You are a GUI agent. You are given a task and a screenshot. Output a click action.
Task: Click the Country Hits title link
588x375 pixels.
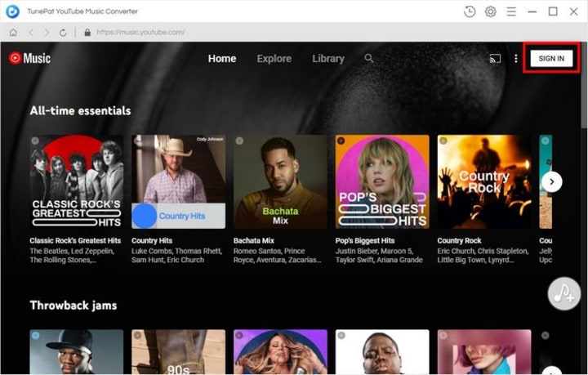point(152,241)
